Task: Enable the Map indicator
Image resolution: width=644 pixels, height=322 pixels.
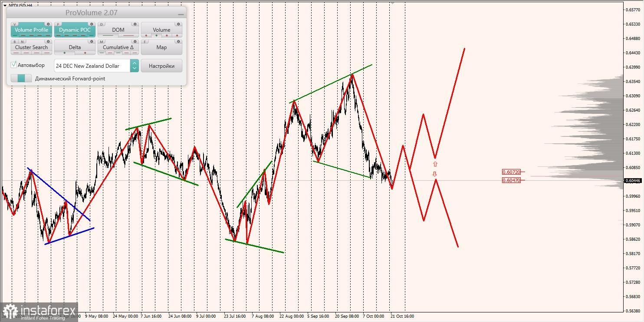Action: click(x=161, y=47)
